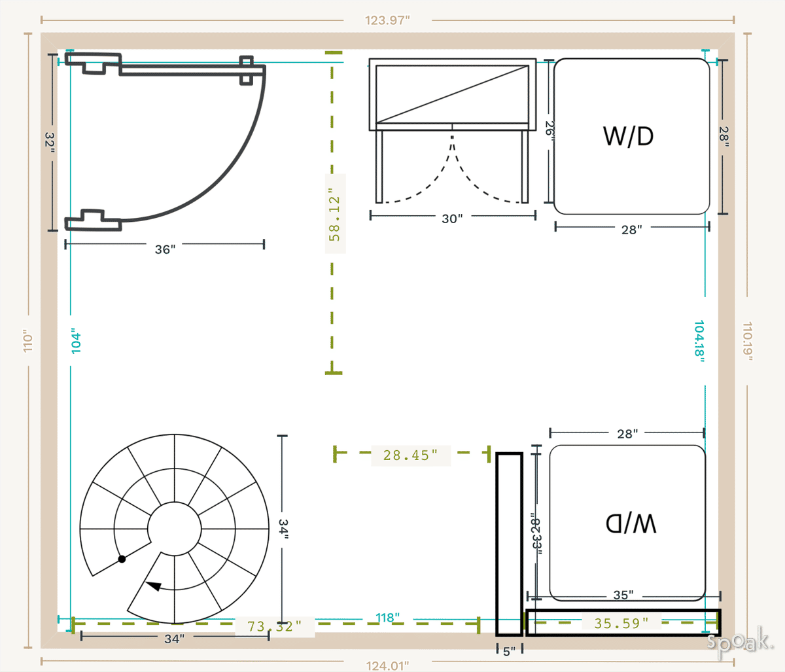Click the teal 118" interior width label
Screen dimensions: 785x672
point(388,618)
